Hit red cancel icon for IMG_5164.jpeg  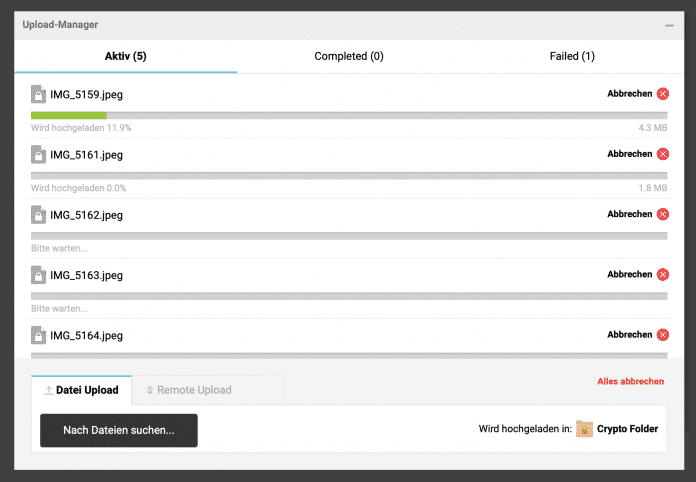tap(662, 334)
